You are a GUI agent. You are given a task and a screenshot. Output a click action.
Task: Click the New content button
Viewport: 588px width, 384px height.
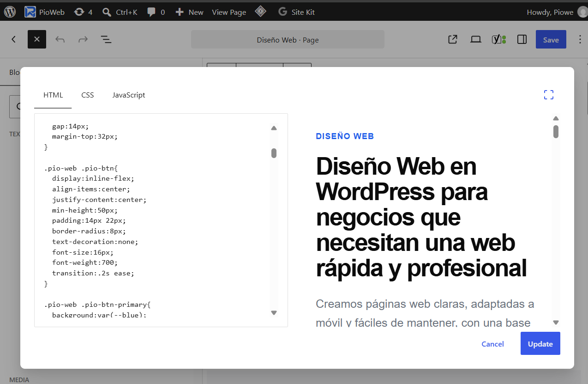click(x=189, y=12)
